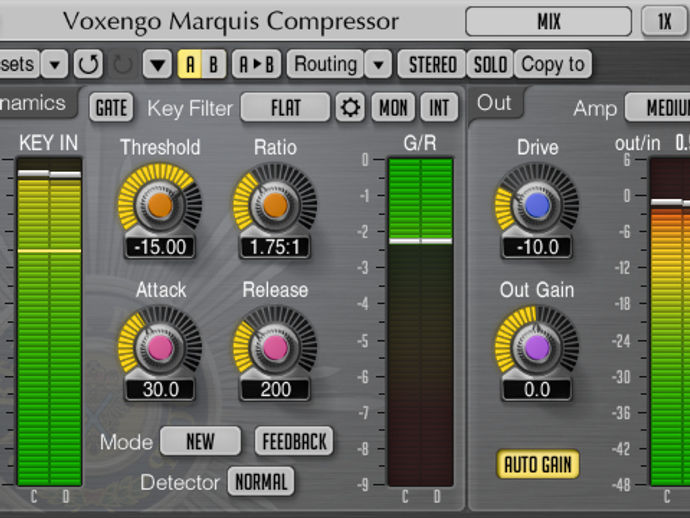Click the Attack knob

coord(160,348)
